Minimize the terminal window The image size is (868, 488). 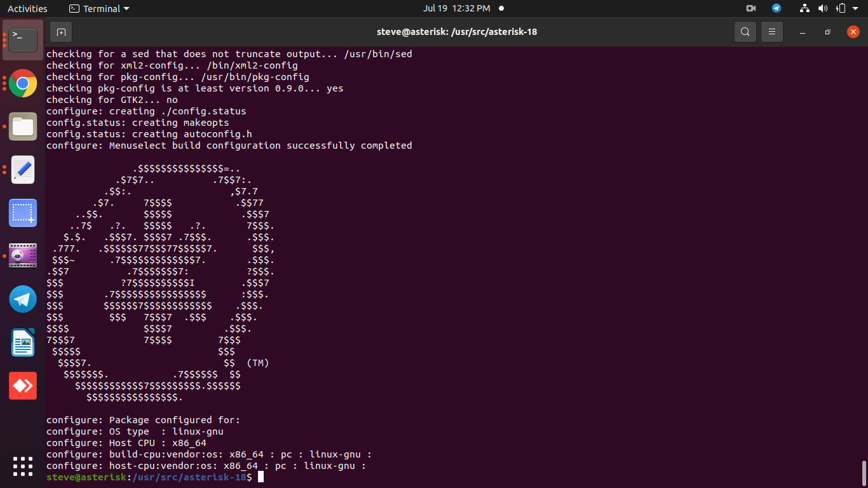[x=803, y=32]
